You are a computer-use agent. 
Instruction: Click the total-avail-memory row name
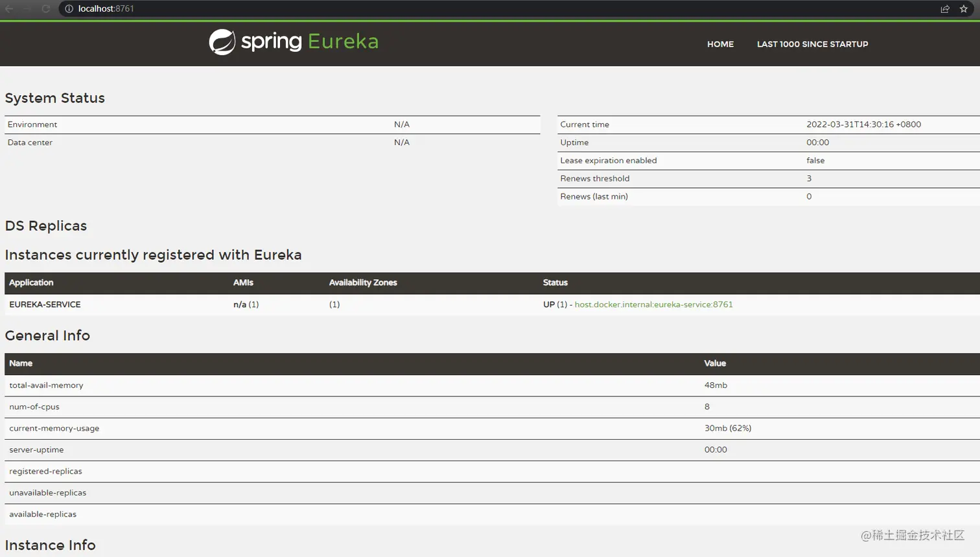[46, 385]
